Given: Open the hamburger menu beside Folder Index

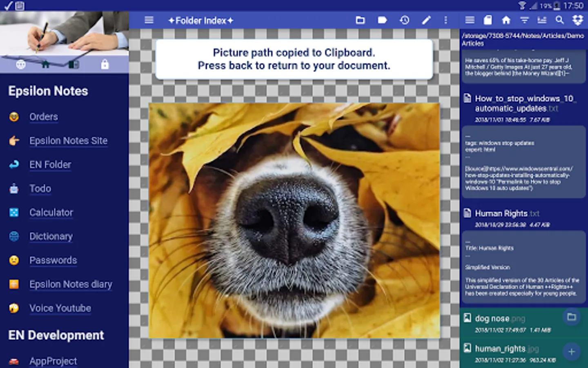Looking at the screenshot, I should tap(149, 20).
